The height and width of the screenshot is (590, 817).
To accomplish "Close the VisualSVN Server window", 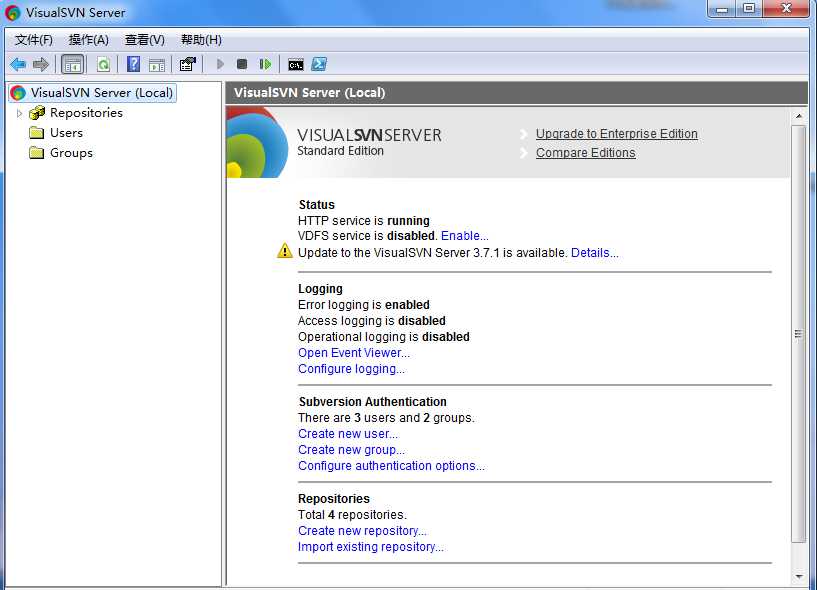I will pos(787,9).
